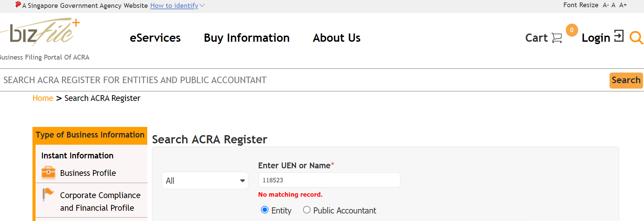Select the Entity radio button
Screen dimensions: 644x221
[264, 210]
